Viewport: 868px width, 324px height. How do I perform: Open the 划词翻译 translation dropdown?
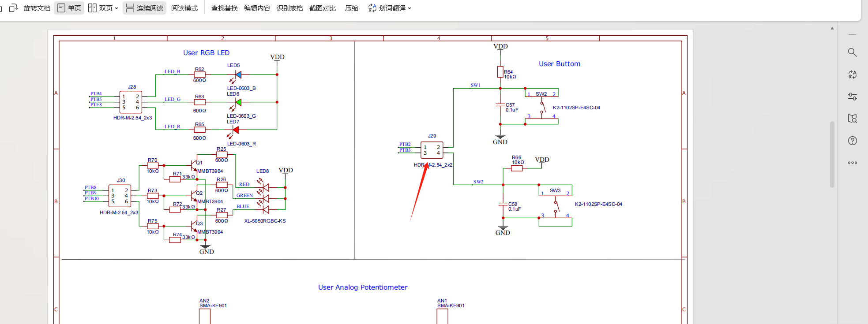coord(410,8)
